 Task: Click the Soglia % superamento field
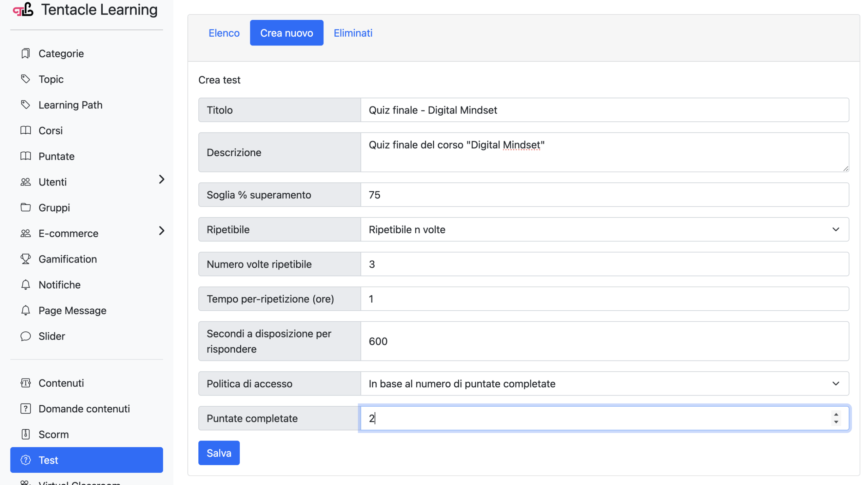[x=604, y=195]
